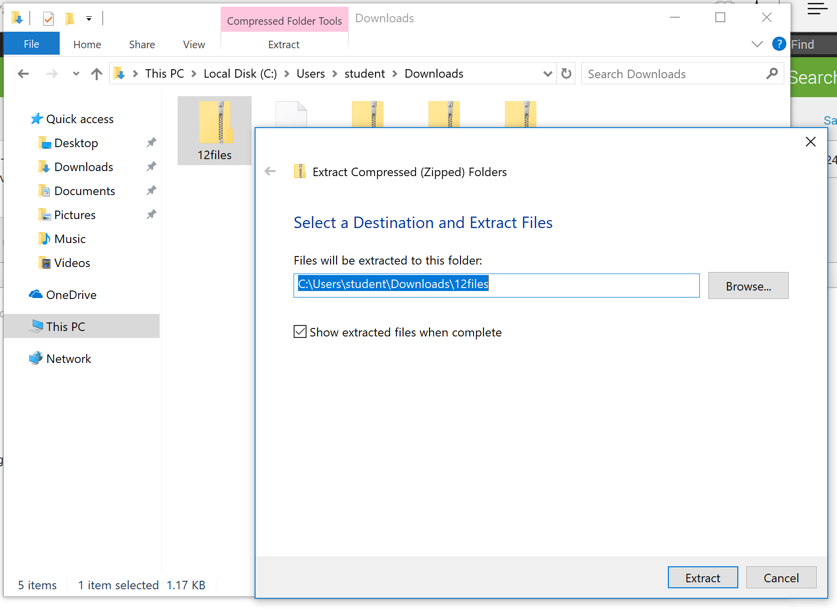Image resolution: width=837 pixels, height=609 pixels.
Task: Select the 12files zipped folder
Action: (x=215, y=131)
